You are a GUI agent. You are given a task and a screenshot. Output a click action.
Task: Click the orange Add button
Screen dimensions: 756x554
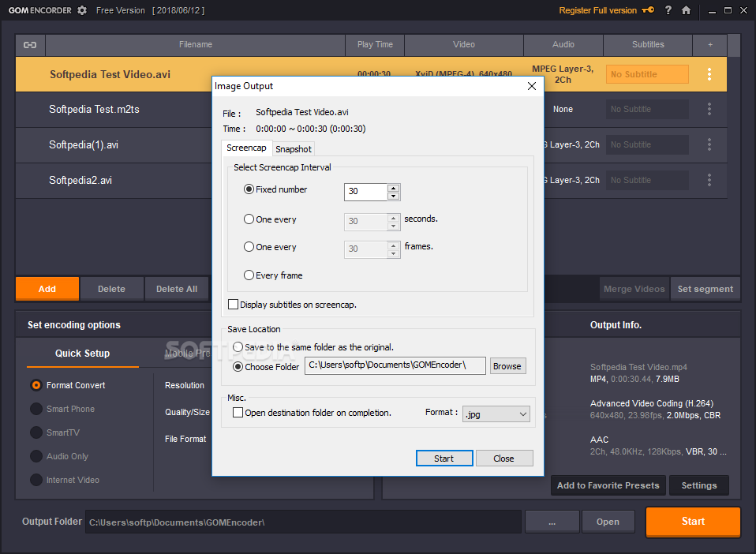pos(47,289)
